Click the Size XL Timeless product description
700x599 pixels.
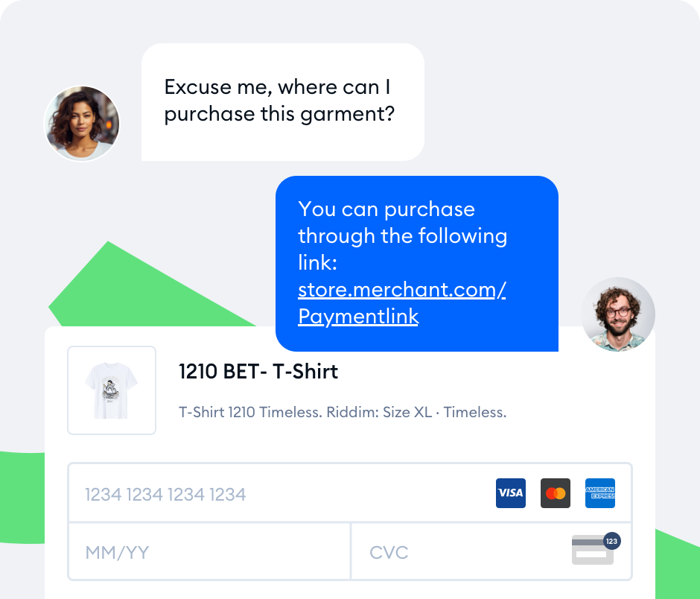coord(343,412)
